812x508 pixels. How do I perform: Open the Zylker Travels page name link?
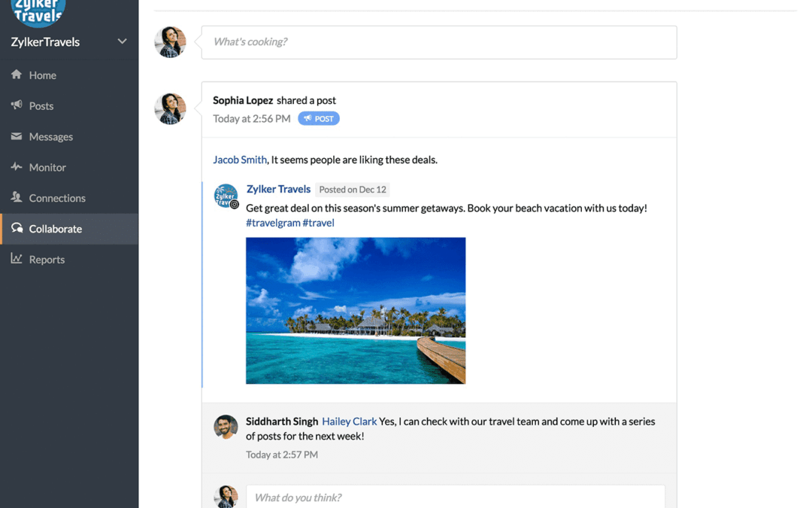[x=279, y=189]
